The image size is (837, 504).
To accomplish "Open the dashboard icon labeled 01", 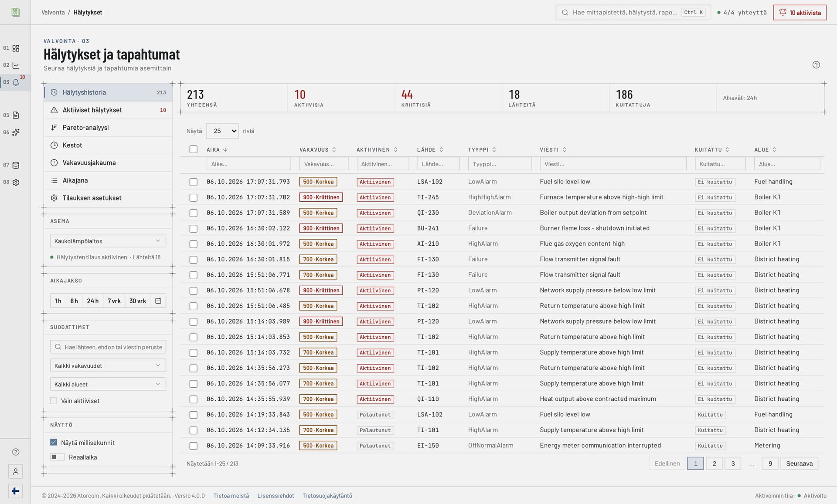I will pyautogui.click(x=16, y=48).
